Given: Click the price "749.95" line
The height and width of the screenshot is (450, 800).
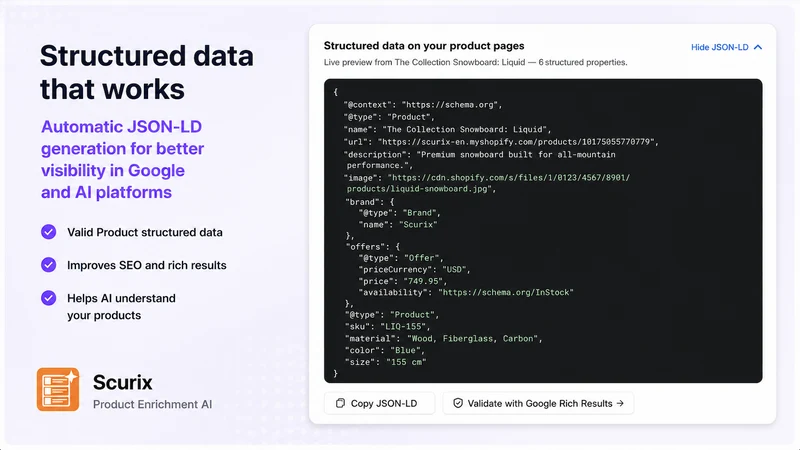Looking at the screenshot, I should coord(402,281).
